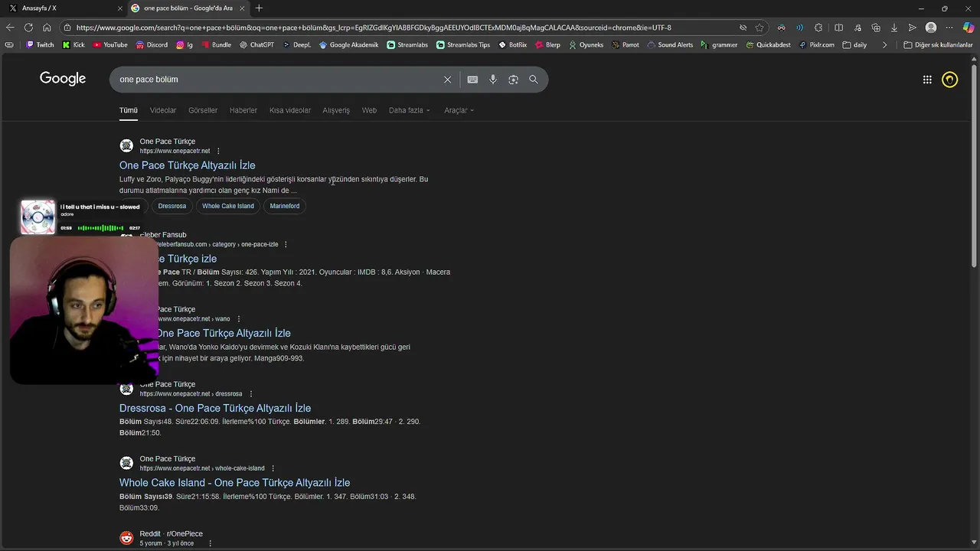Clear the search box with the X icon

(447, 80)
